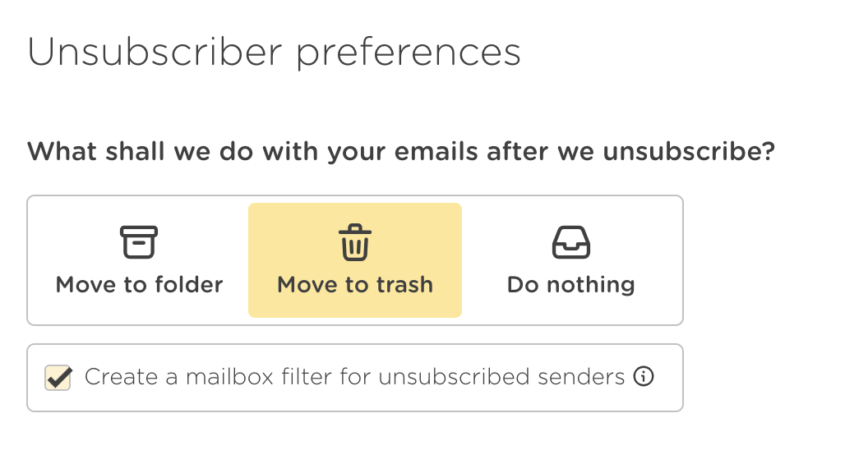The image size is (868, 450).
Task: Select the "Move to trash" text label
Action: tap(355, 285)
